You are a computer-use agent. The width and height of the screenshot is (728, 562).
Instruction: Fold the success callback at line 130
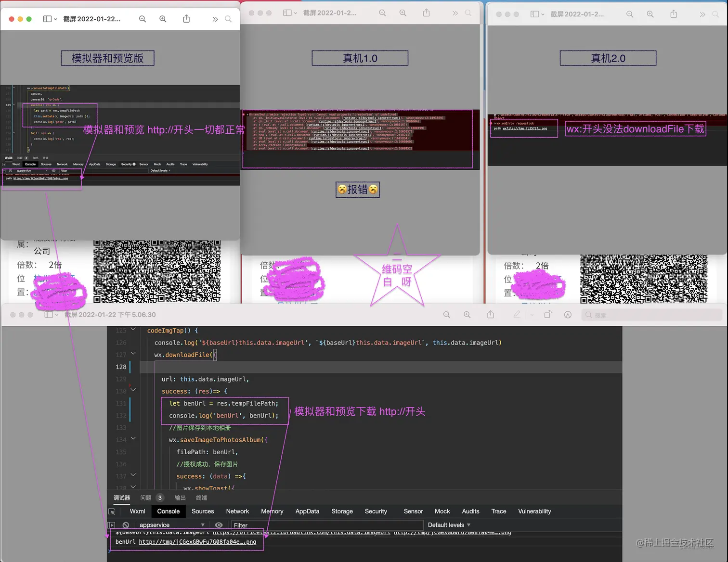(x=133, y=390)
